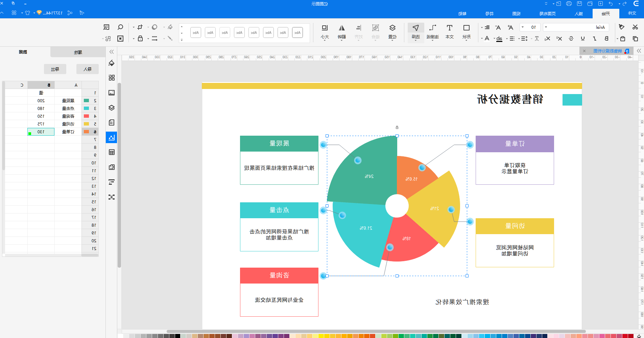Open the line spacing dropdown arrow
This screenshot has height=338, width=644.
519,39
